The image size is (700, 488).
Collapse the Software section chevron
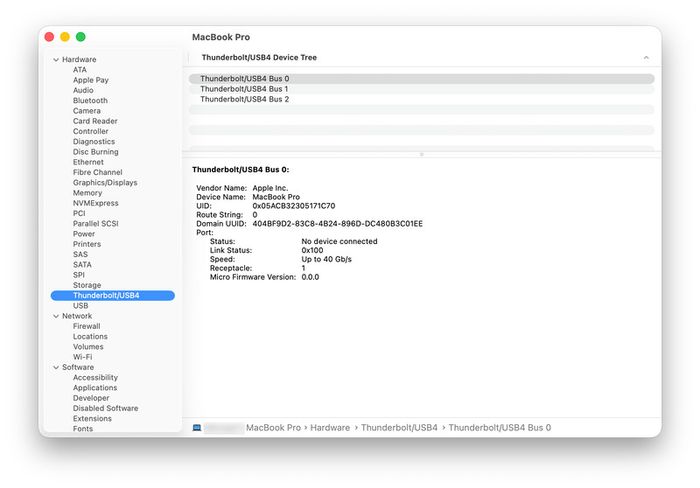[x=56, y=367]
